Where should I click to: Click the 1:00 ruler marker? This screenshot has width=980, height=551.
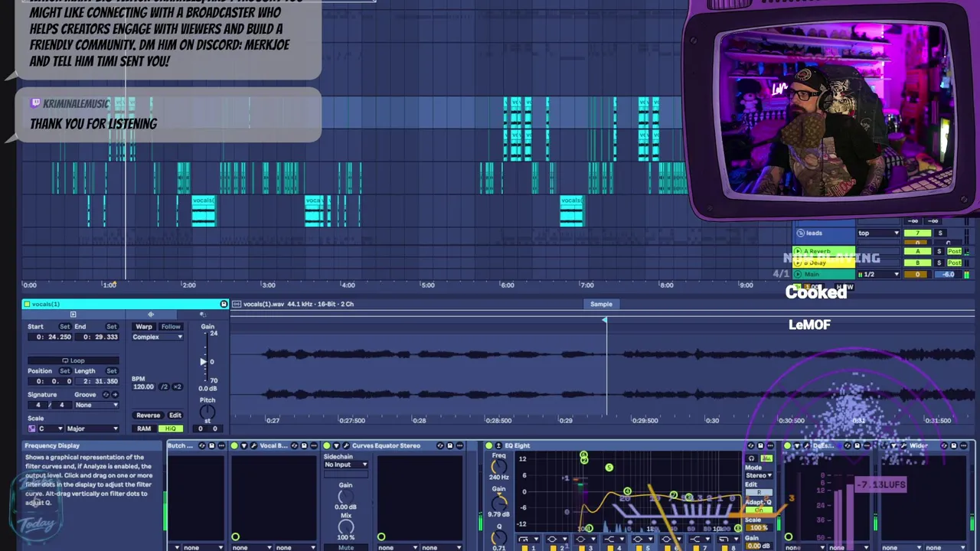109,285
